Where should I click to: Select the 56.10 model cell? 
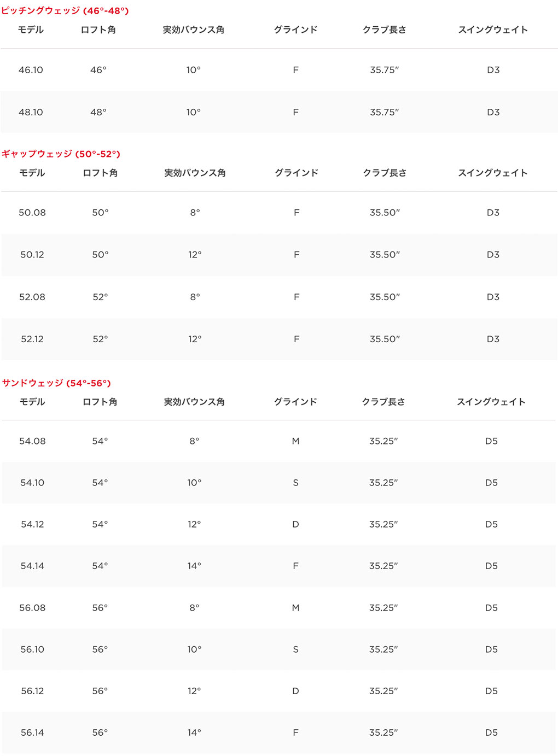tap(32, 649)
